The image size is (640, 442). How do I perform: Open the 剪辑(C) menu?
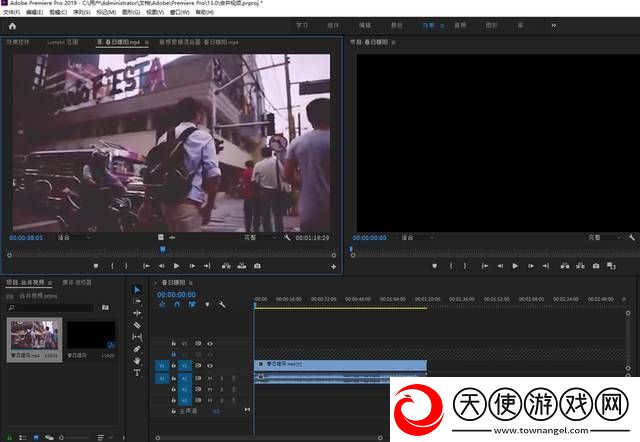coord(58,12)
